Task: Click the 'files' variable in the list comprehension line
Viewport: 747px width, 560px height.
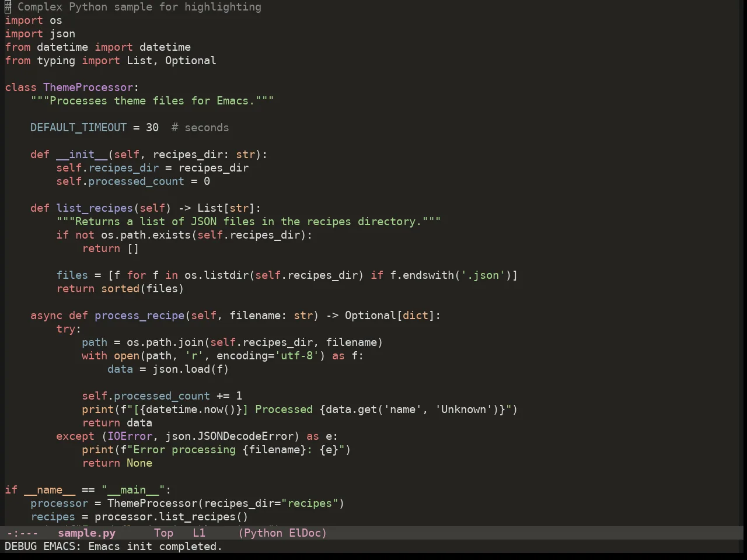Action: (72, 275)
